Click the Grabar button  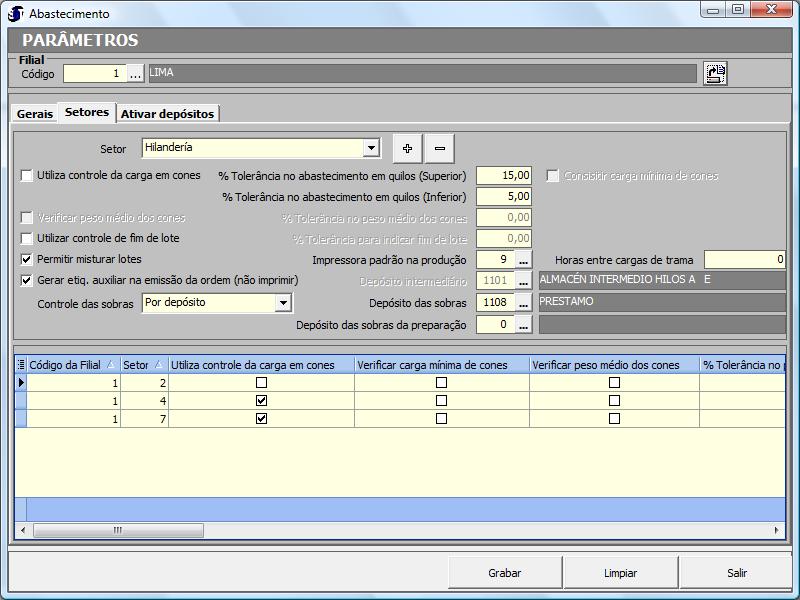(505, 573)
